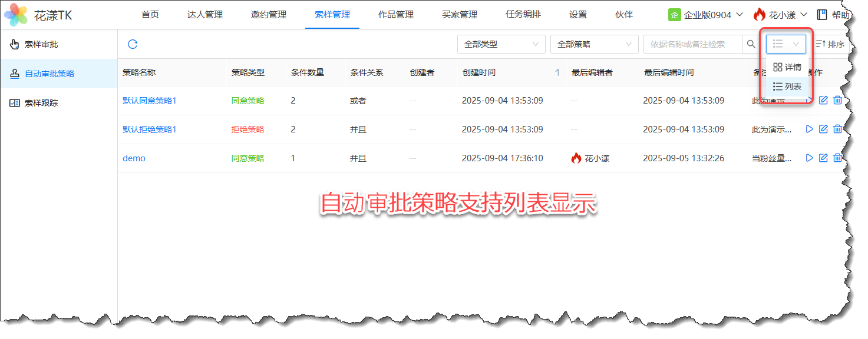Image resolution: width=868 pixels, height=339 pixels.
Task: Click the refresh icon above the table
Action: (133, 44)
